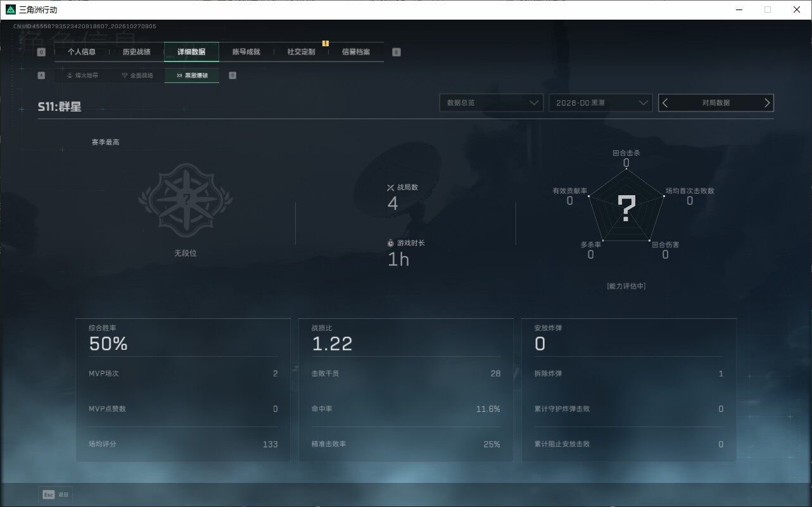Screen dimensions: 812x507
Task: Open the 个人信息 tab
Action: 82,52
